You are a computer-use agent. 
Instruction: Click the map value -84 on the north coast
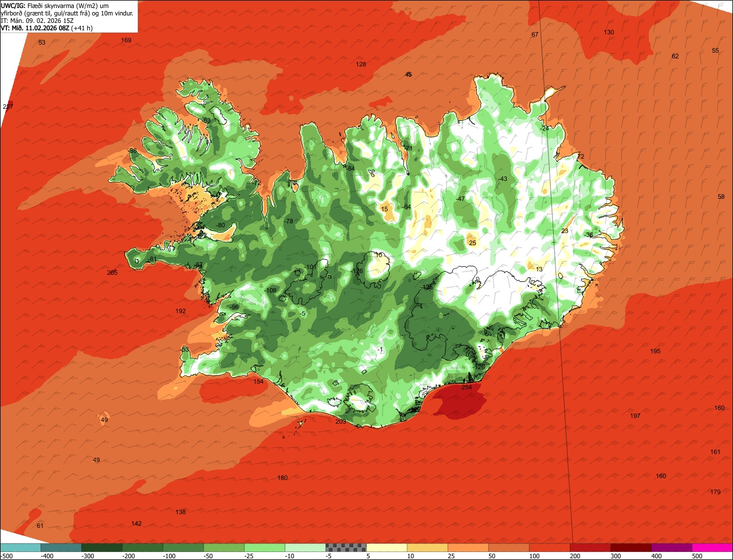tap(350, 168)
